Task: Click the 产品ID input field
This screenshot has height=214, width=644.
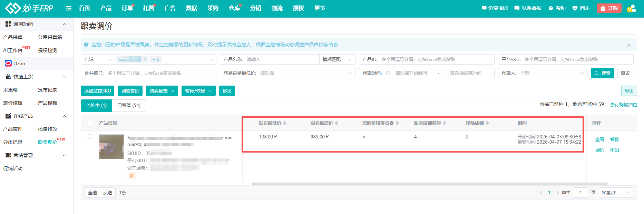Action: 427,59
